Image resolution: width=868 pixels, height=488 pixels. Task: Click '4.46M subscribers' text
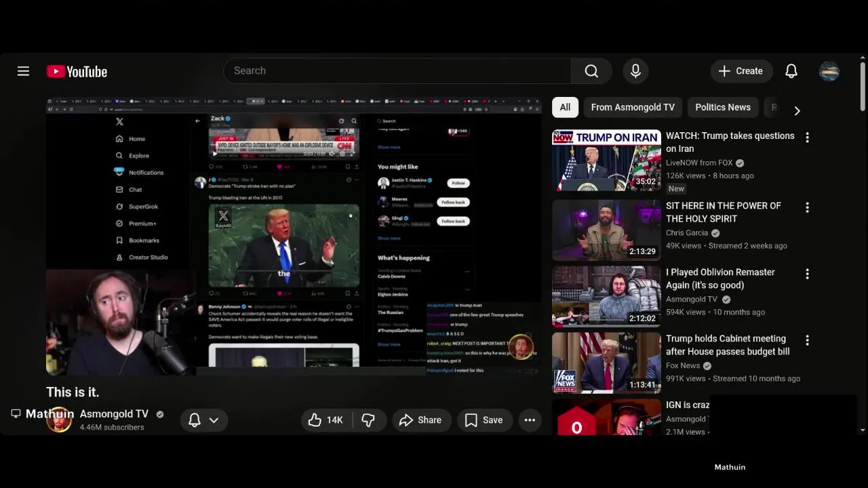coord(112,428)
